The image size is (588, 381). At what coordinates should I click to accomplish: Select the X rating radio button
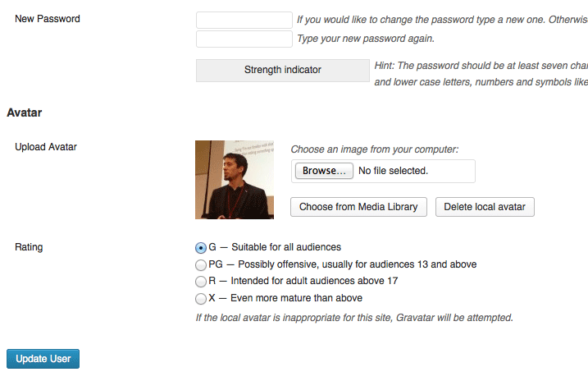click(201, 299)
